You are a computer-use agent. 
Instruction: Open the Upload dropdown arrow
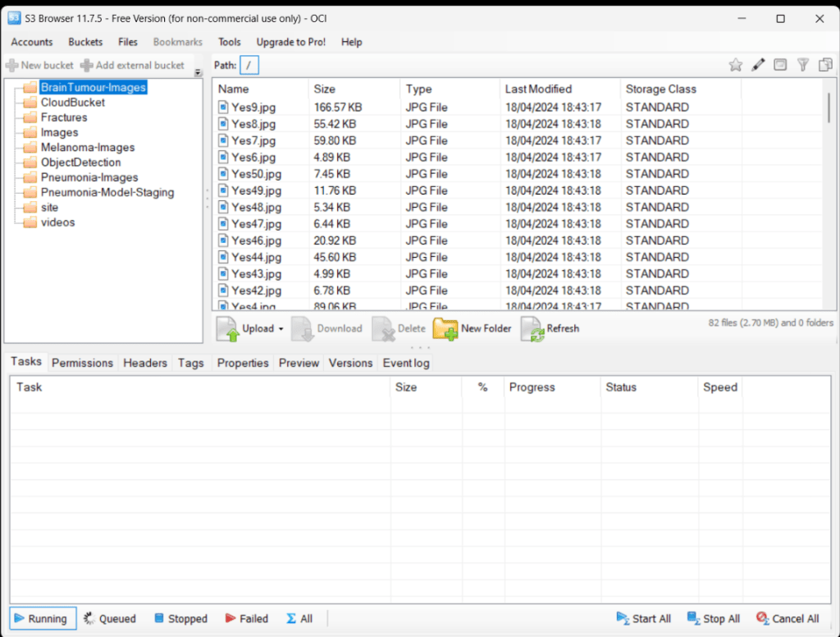pyautogui.click(x=281, y=329)
